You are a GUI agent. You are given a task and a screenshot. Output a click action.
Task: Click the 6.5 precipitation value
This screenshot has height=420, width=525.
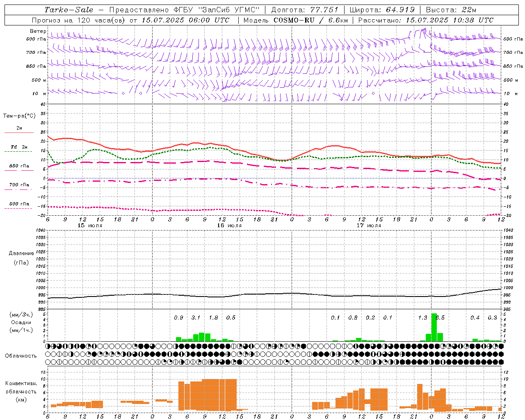point(440,317)
